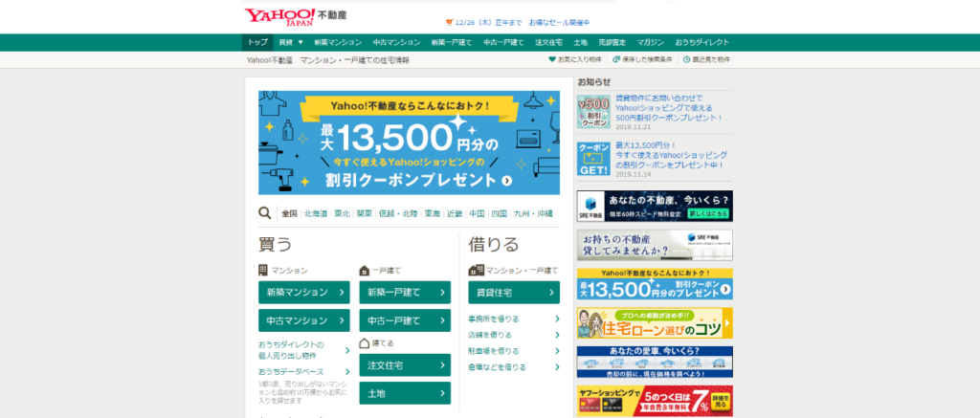Open the 新築マンション nav menu item
The width and height of the screenshot is (980, 418).
(338, 42)
